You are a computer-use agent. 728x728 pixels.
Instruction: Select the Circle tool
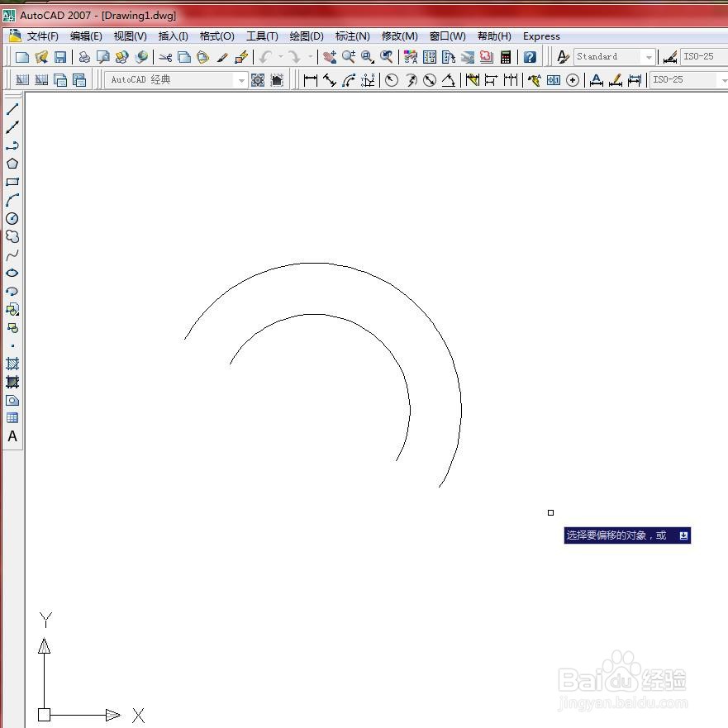[x=12, y=218]
